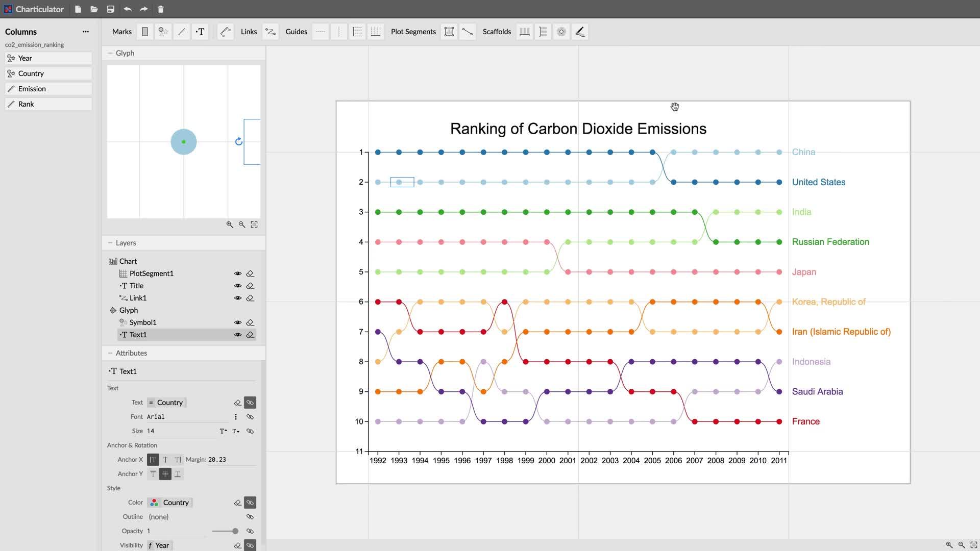The width and height of the screenshot is (980, 551).
Task: Open the Columns panel options menu
Action: pos(86,31)
